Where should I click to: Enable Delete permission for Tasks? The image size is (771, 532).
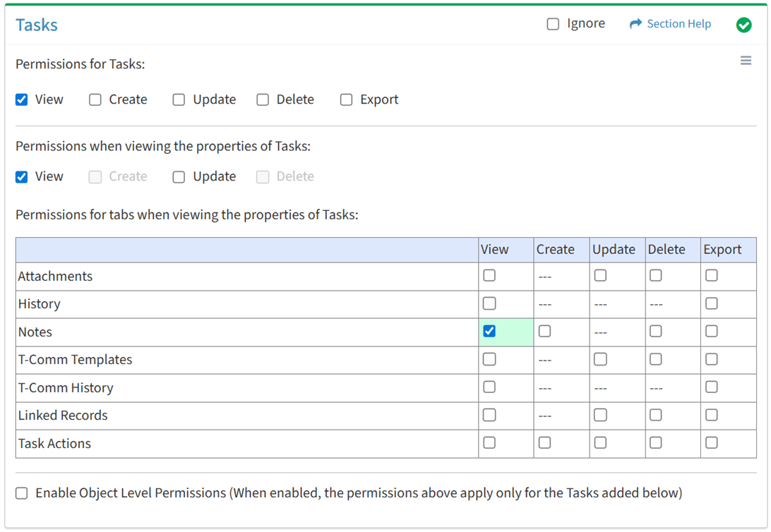pos(263,99)
